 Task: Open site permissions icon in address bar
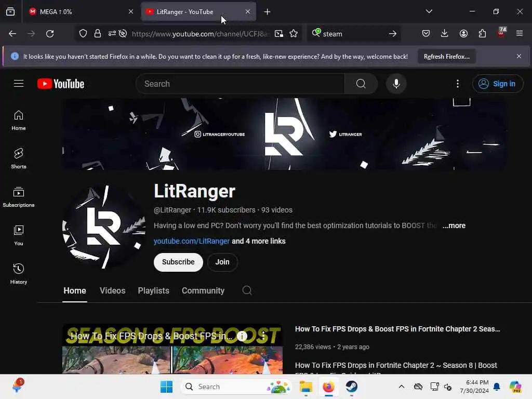[x=112, y=34]
